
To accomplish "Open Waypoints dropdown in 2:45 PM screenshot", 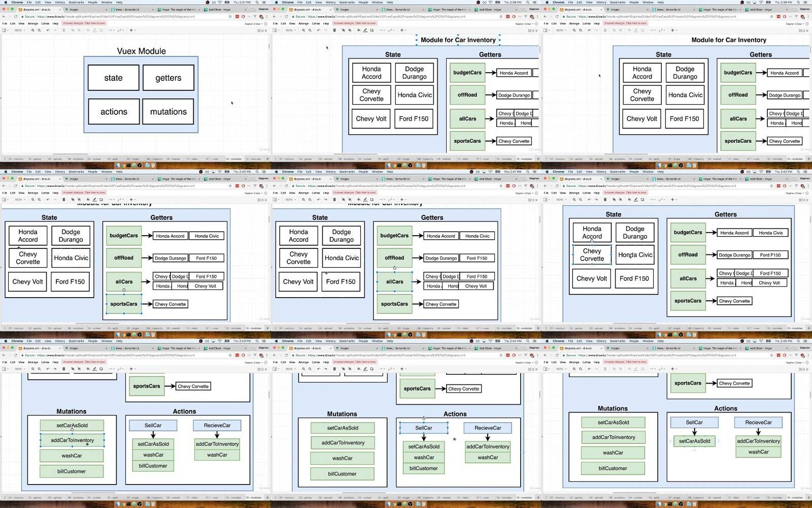I will 662,369.
